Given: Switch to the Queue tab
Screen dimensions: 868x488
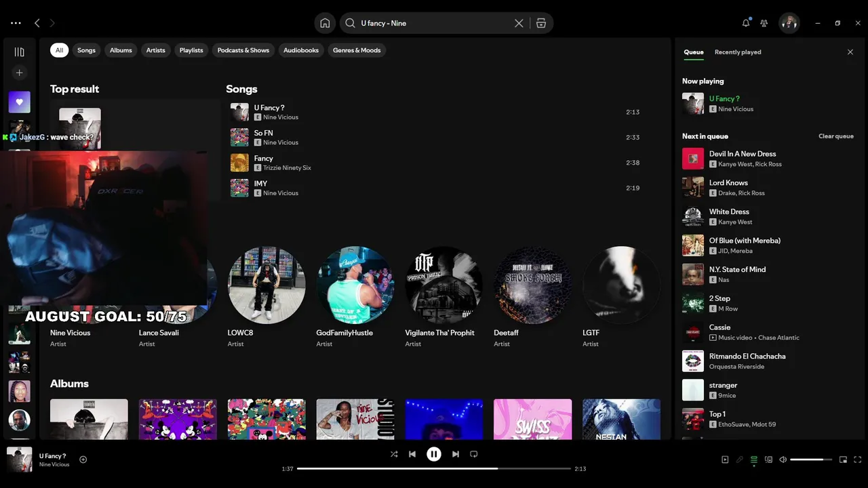Looking at the screenshot, I should (x=693, y=52).
